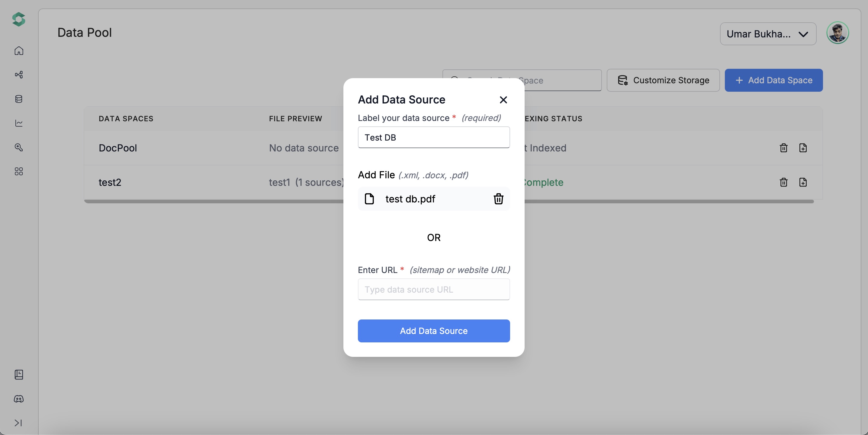Expand the sidebar with arrow icon
868x435 pixels.
pos(18,423)
